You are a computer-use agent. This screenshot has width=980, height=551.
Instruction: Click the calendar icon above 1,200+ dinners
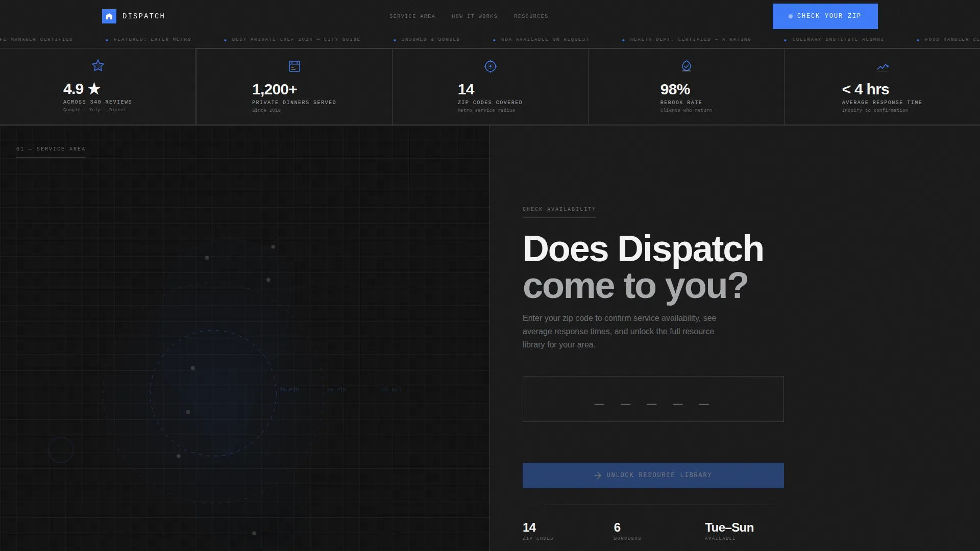[x=295, y=66]
